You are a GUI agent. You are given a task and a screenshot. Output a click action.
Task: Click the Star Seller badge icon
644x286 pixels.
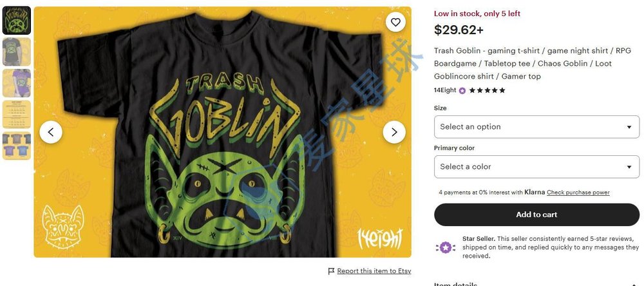446,247
